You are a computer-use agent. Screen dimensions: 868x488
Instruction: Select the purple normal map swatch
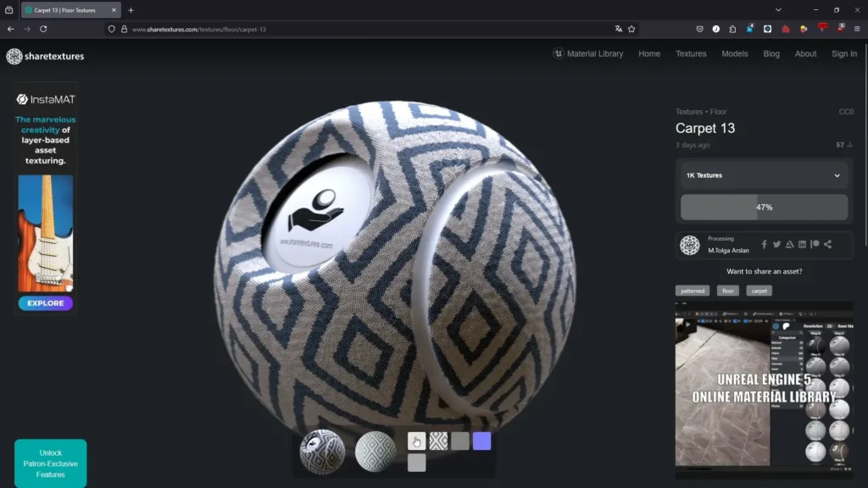(x=481, y=441)
